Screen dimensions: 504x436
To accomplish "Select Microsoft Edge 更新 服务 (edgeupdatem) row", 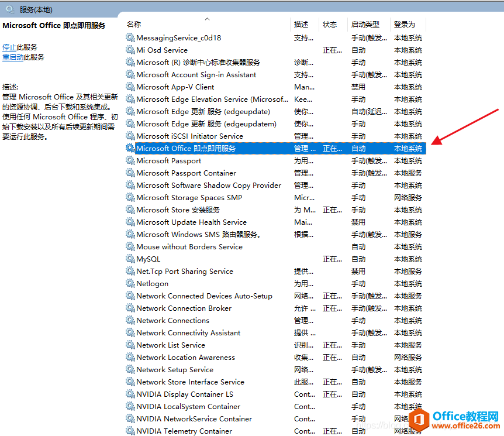I will coord(275,124).
